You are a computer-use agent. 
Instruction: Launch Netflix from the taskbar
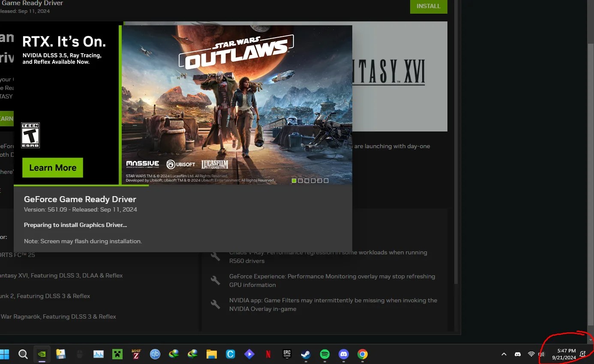[268, 354]
